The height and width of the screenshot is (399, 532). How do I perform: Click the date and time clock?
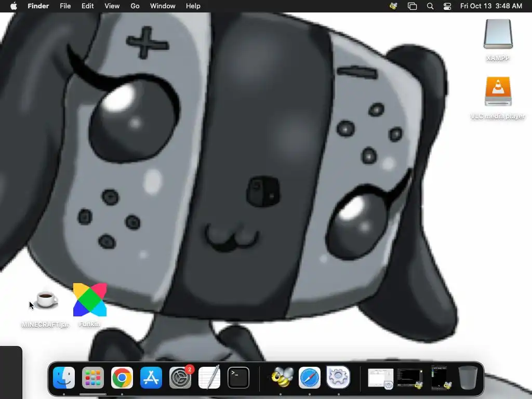coord(491,6)
